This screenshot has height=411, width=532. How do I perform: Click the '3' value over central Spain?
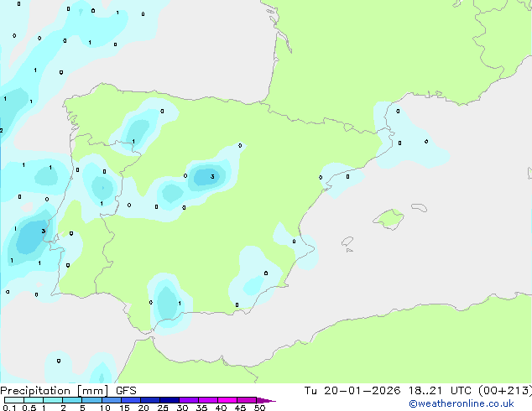[x=212, y=176]
